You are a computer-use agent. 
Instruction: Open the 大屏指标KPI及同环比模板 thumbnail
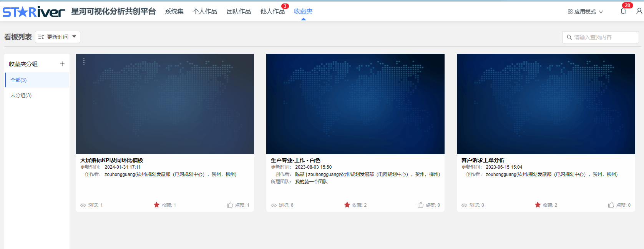tap(165, 104)
